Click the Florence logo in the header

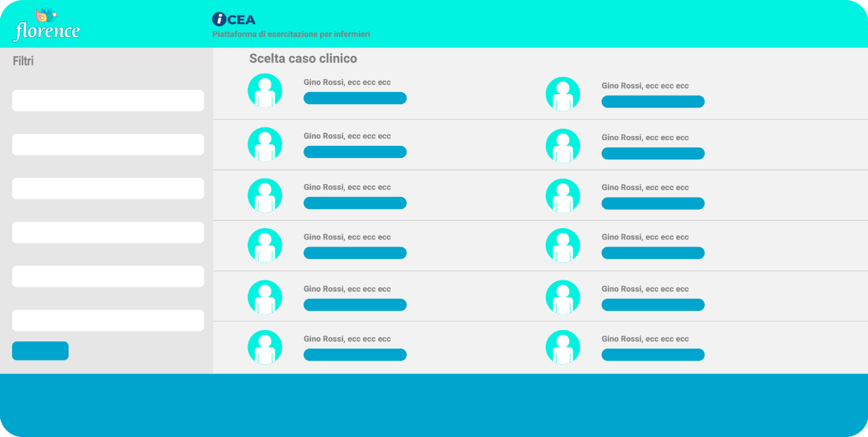click(x=47, y=25)
